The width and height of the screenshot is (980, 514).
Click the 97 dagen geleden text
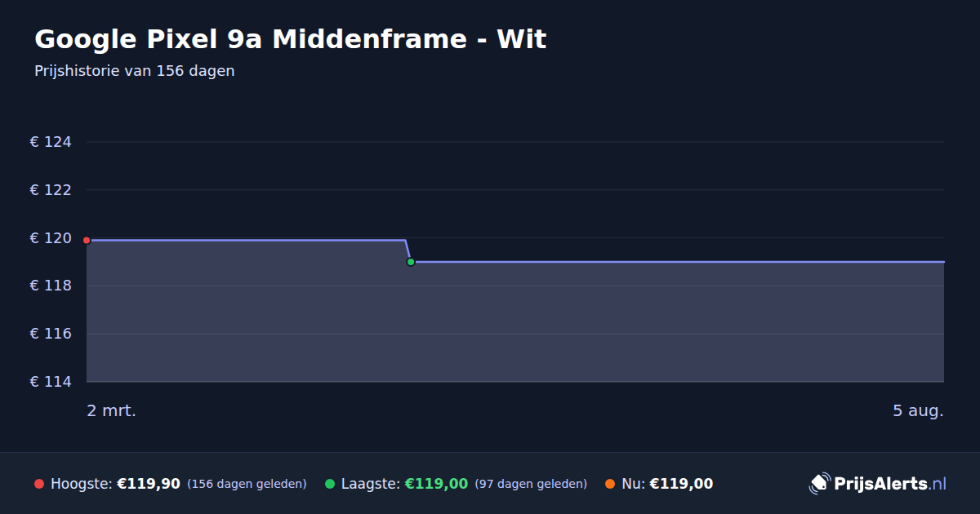pos(531,484)
